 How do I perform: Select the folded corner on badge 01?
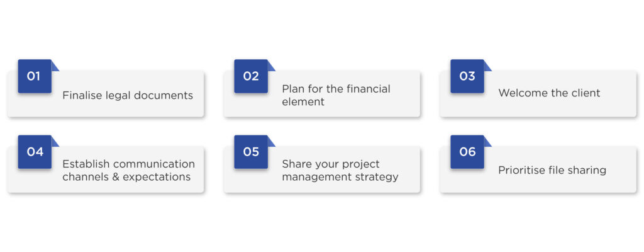point(55,66)
